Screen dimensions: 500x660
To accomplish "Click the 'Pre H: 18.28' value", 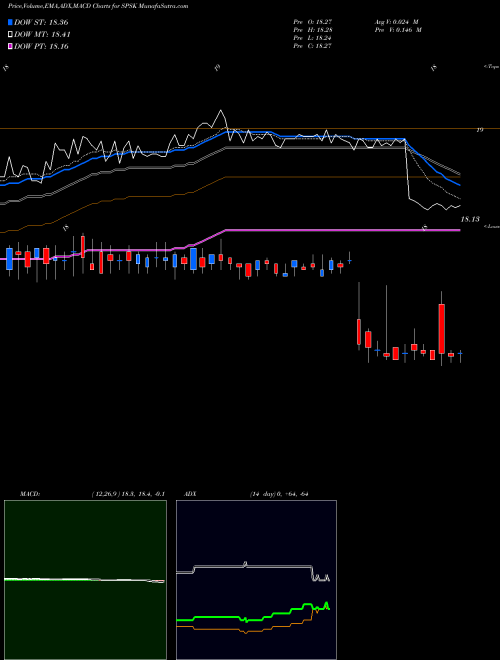I will coord(312,30).
